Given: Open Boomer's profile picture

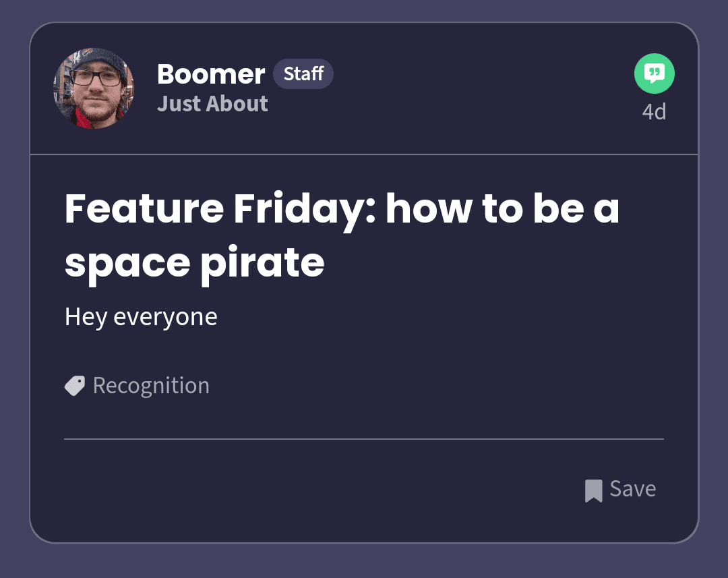Looking at the screenshot, I should [x=94, y=88].
